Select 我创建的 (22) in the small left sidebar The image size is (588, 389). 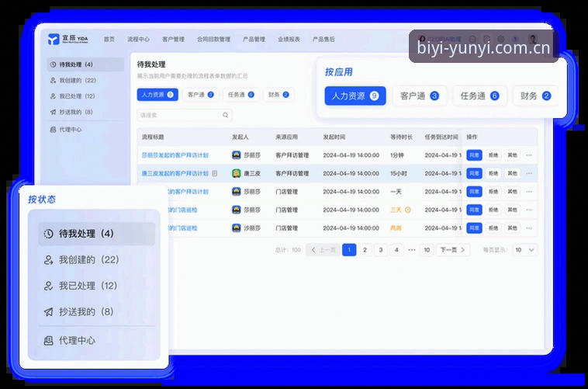coord(85,80)
